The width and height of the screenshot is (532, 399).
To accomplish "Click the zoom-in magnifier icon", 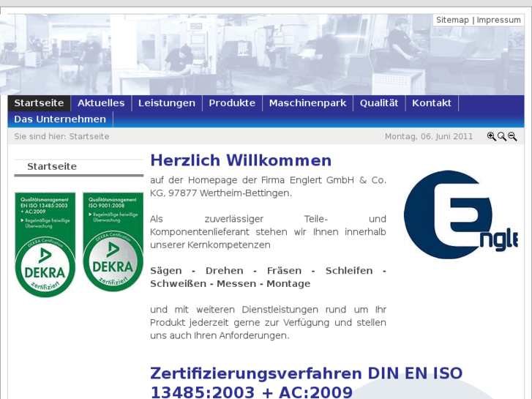I will point(491,136).
